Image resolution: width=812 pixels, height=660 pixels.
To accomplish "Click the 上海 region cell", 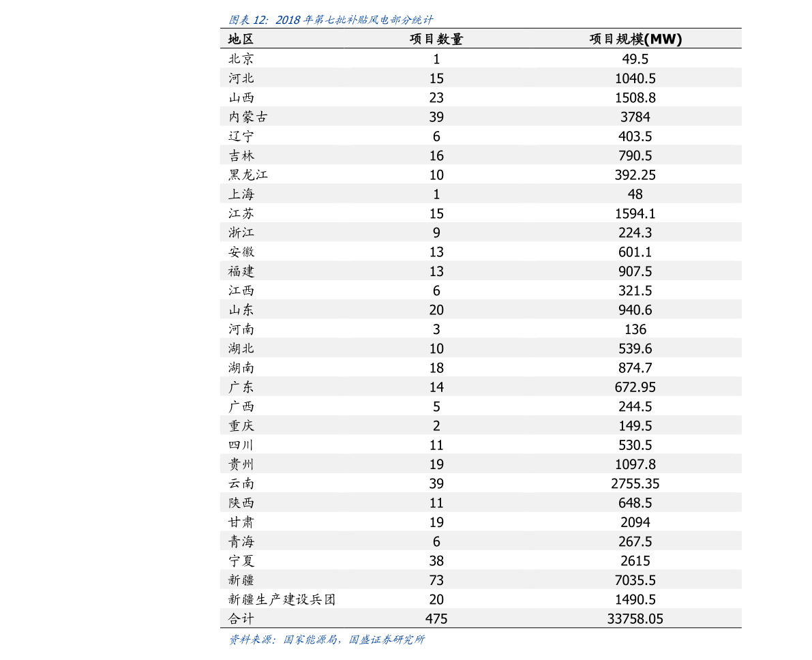I will click(241, 194).
